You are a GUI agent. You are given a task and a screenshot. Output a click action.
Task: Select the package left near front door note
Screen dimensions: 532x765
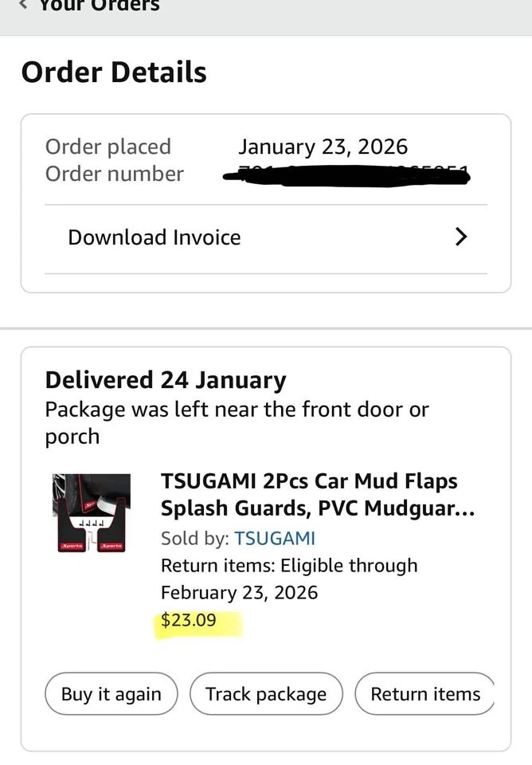[237, 423]
